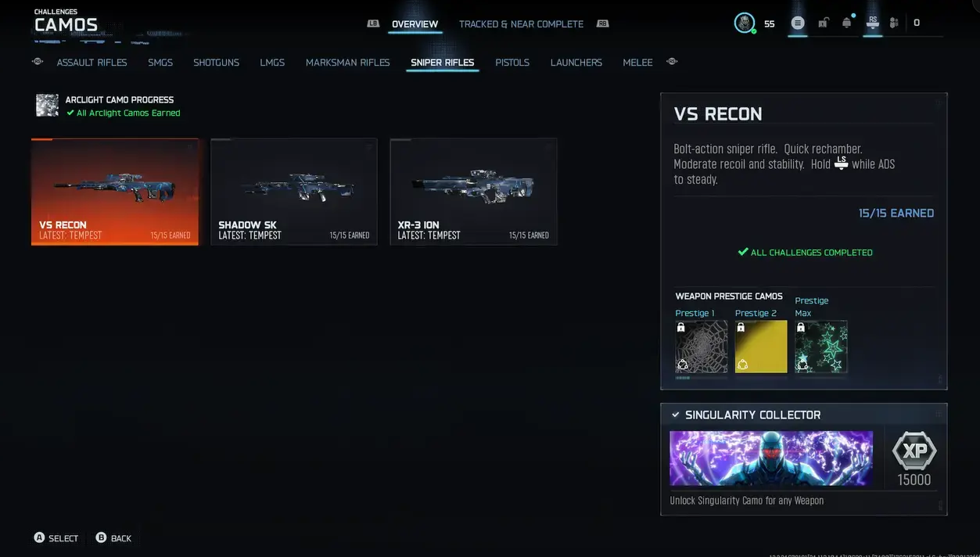Click the 'Prestige Max' label
The image size is (980, 557).
[x=812, y=307]
